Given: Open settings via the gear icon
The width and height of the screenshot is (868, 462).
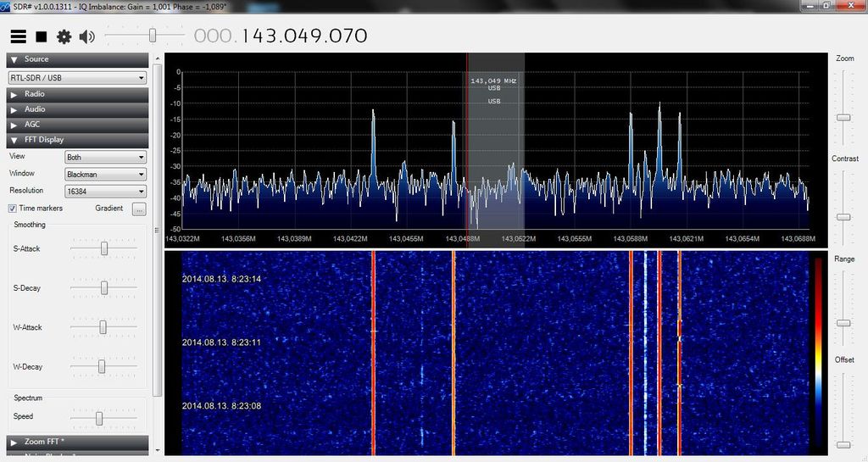Looking at the screenshot, I should pyautogui.click(x=64, y=36).
